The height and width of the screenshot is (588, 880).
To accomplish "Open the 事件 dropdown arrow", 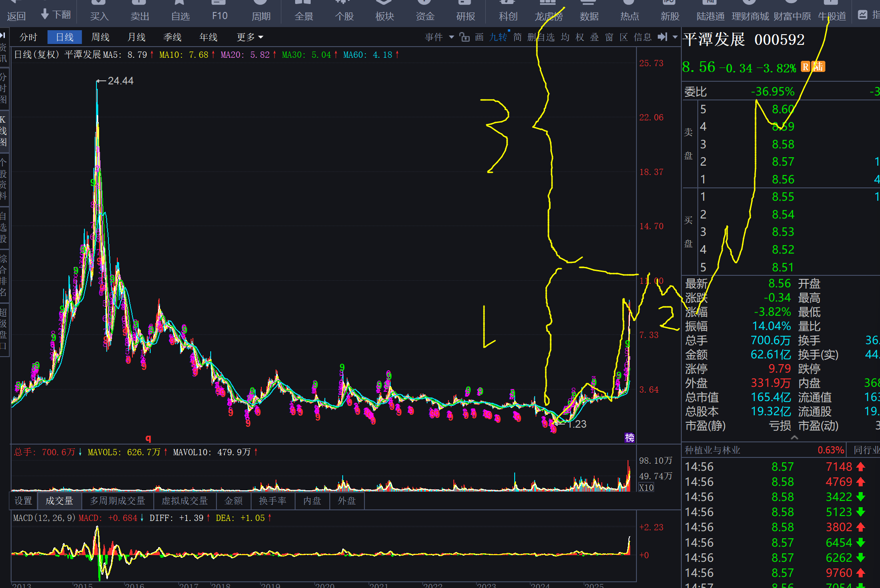I will pos(451,37).
